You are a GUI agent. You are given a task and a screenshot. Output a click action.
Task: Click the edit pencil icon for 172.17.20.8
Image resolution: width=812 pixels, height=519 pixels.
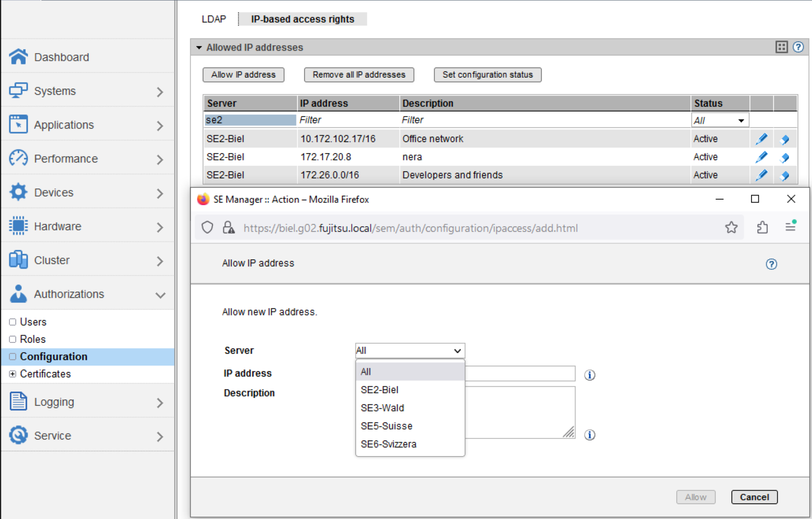pyautogui.click(x=761, y=157)
